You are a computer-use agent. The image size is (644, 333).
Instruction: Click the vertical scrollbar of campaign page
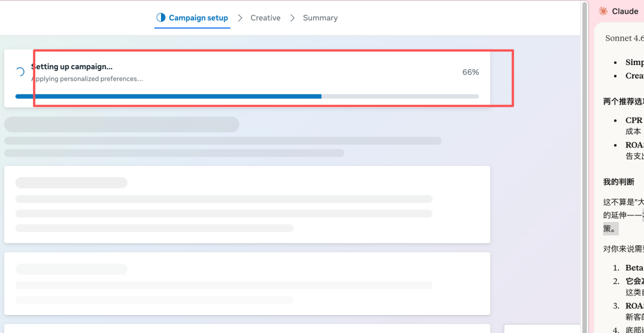tap(584, 167)
